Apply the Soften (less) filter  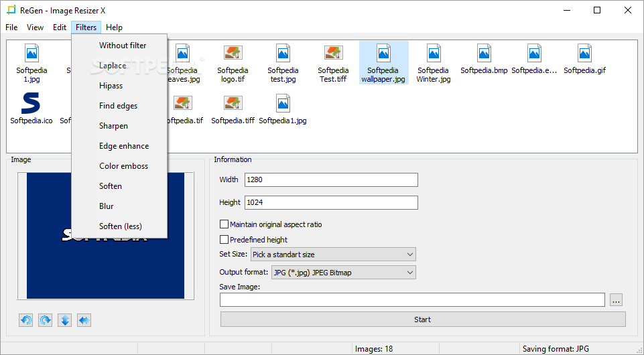(119, 226)
